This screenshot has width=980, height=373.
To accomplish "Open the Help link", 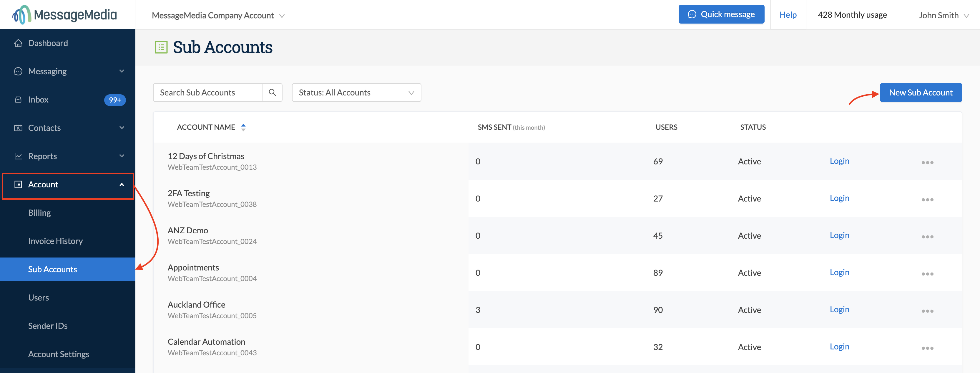I will pos(788,15).
